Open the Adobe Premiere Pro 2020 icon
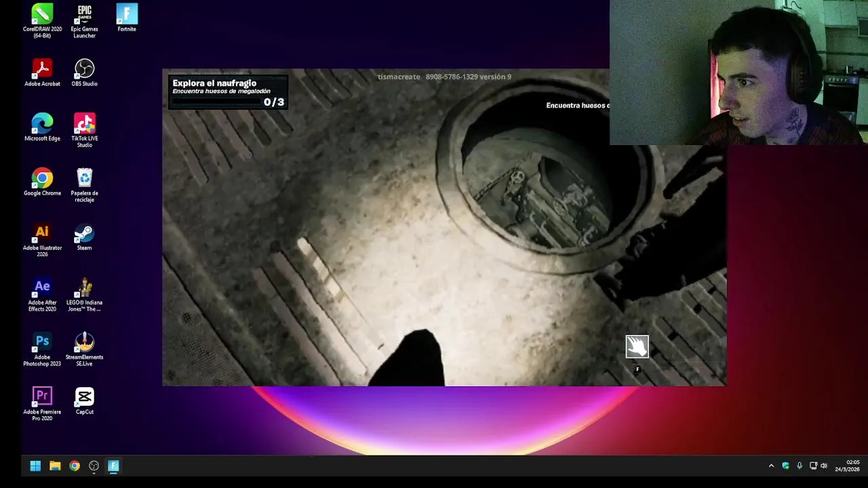This screenshot has height=488, width=868. coord(42,404)
